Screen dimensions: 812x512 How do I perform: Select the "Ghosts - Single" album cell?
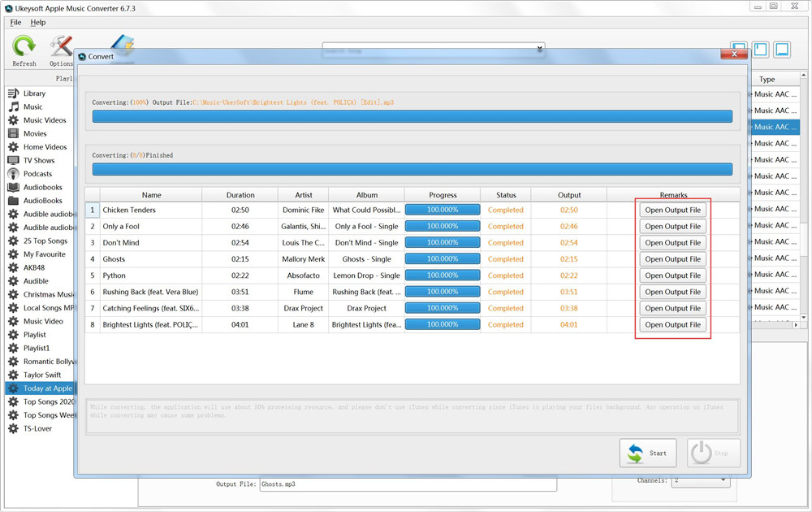click(x=367, y=259)
